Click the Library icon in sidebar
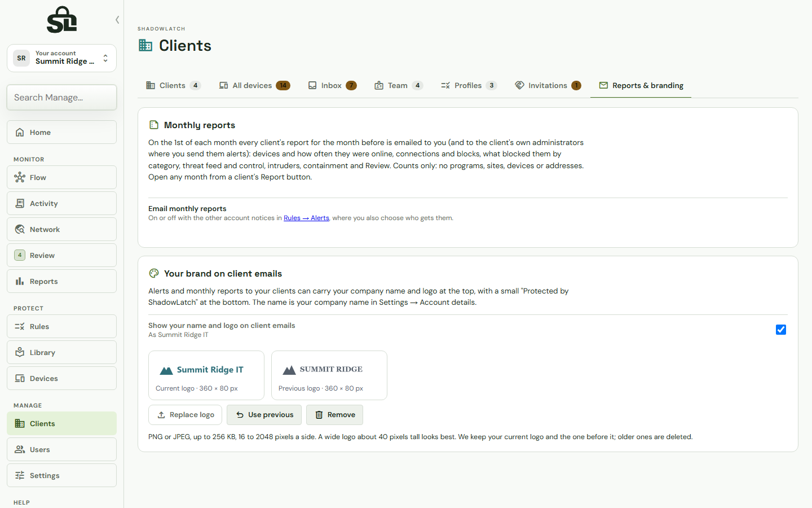The image size is (812, 508). click(x=20, y=352)
